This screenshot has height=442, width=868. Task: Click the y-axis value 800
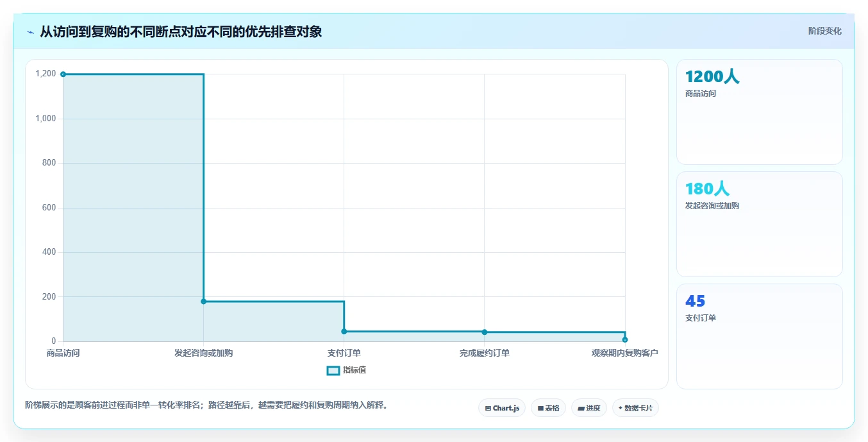[x=50, y=163]
